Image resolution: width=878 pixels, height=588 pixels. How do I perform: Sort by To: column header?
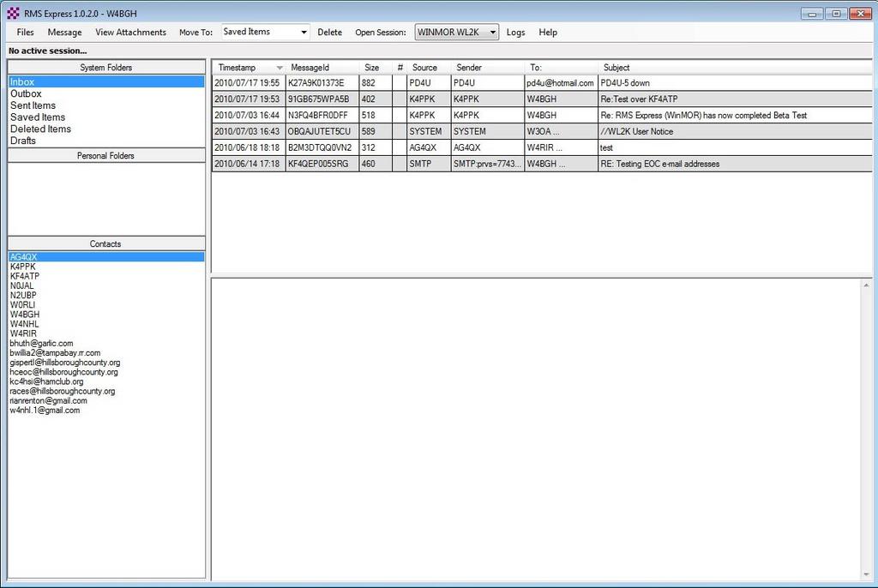click(561, 67)
